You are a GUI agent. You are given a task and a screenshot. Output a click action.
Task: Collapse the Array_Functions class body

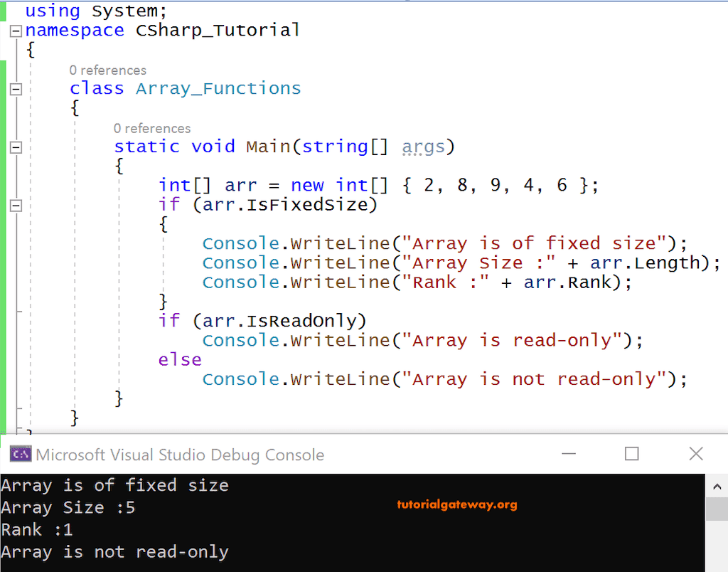click(16, 88)
